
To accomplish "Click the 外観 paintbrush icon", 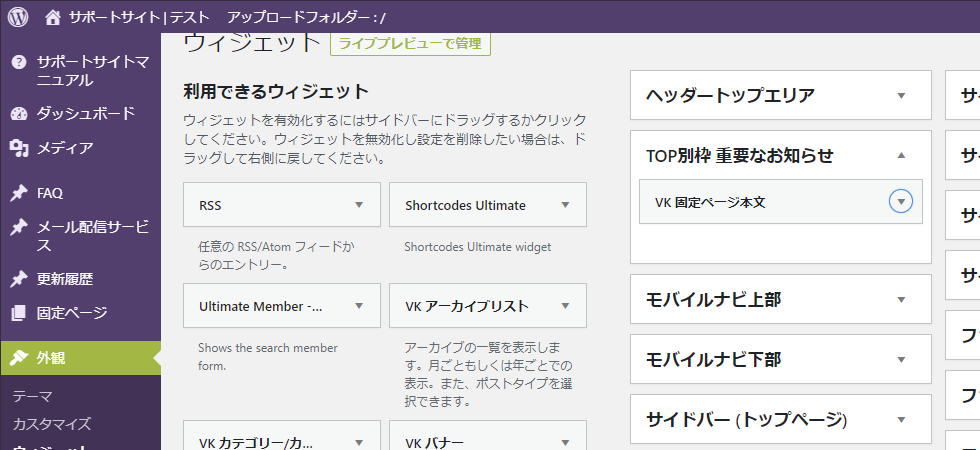I will 18,358.
